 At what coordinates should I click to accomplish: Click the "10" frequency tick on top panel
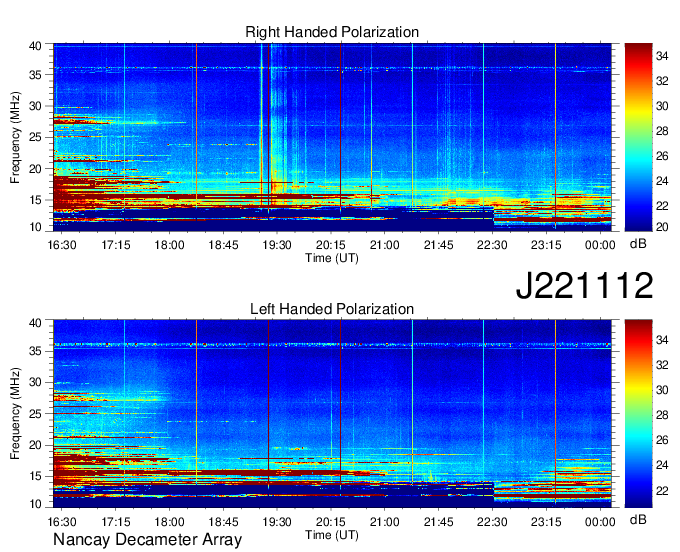pyautogui.click(x=36, y=227)
